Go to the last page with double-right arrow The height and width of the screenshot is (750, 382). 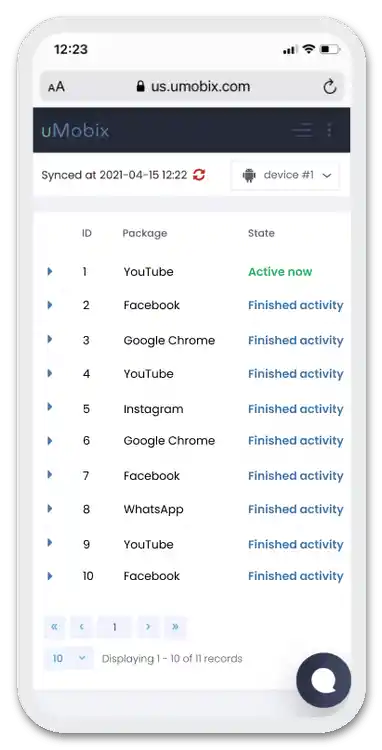point(175,627)
